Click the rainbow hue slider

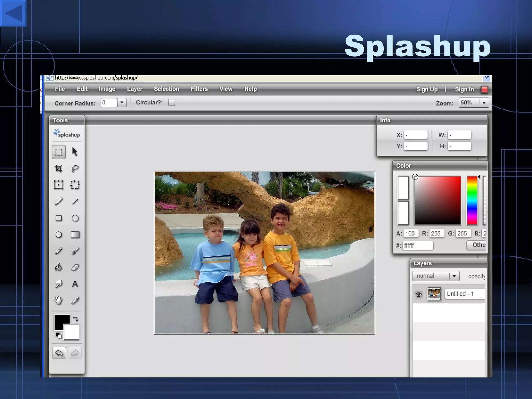click(x=472, y=200)
